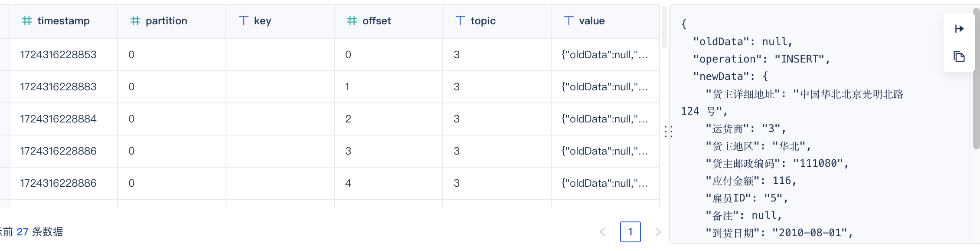Click the timestamp column number-type icon
The width and height of the screenshot is (980, 251).
[x=27, y=20]
